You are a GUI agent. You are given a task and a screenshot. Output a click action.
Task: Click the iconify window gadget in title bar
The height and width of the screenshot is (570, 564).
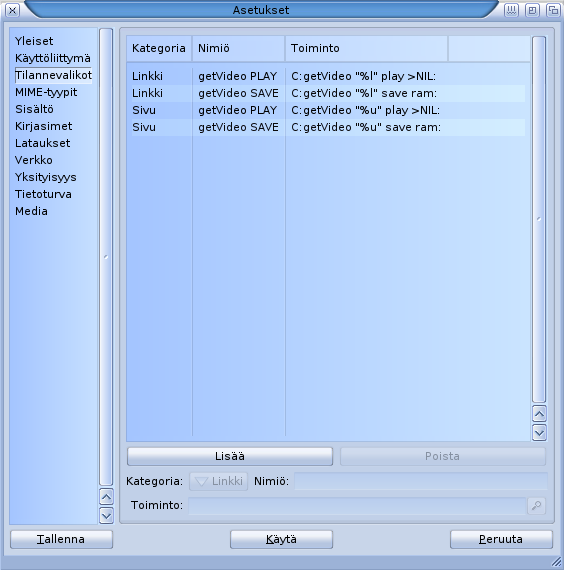click(511, 10)
